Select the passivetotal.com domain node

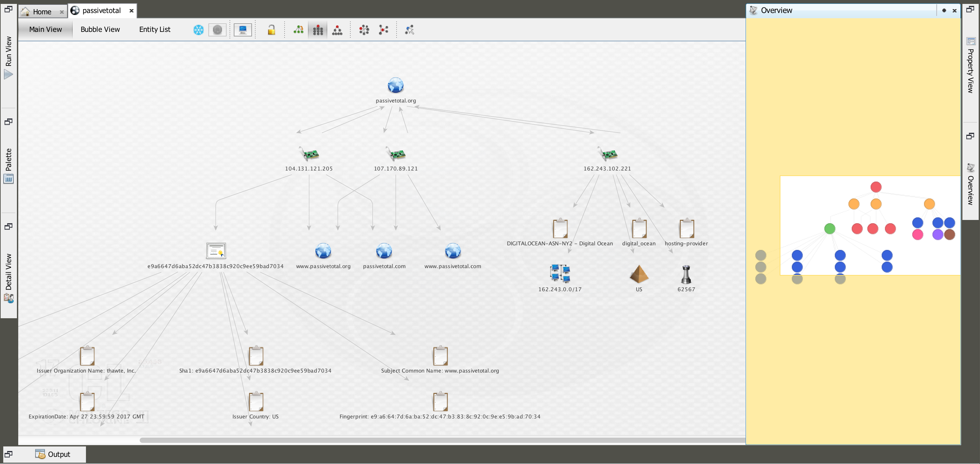(x=384, y=256)
